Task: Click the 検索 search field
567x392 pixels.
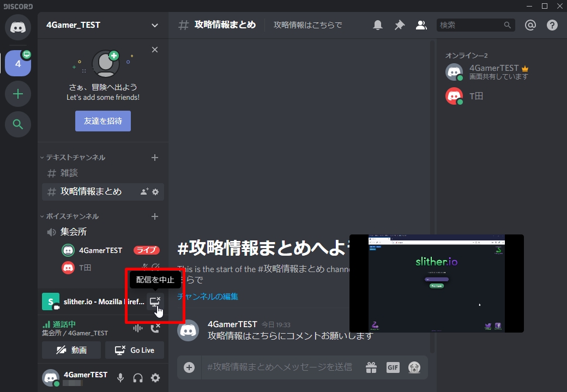Action: [475, 25]
